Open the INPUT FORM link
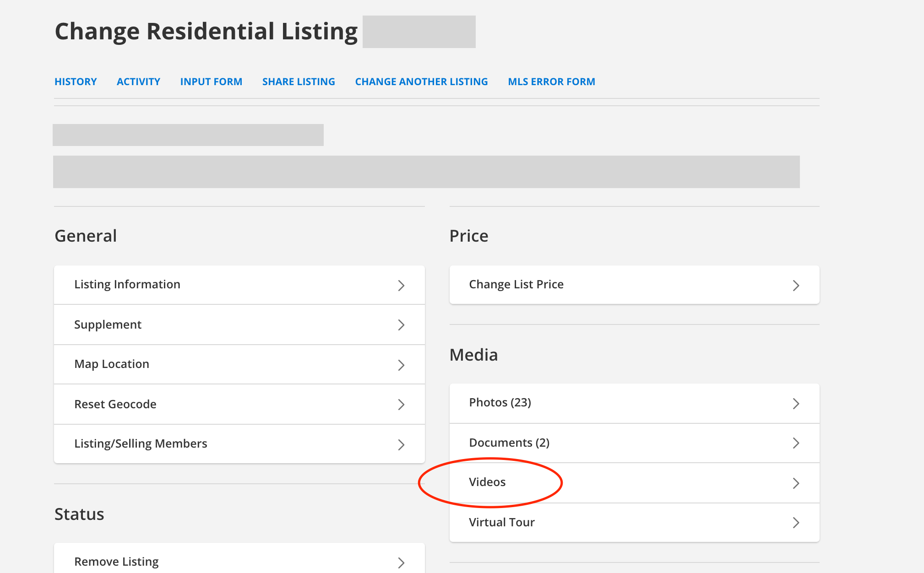The width and height of the screenshot is (924, 573). pos(211,82)
